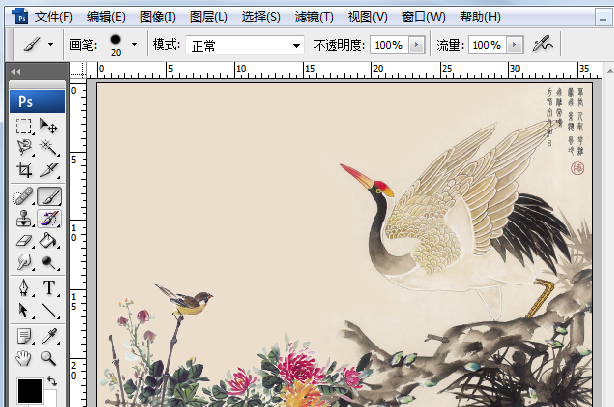The image size is (614, 407).
Task: Open the 滤镜(T) menu
Action: pyautogui.click(x=314, y=17)
